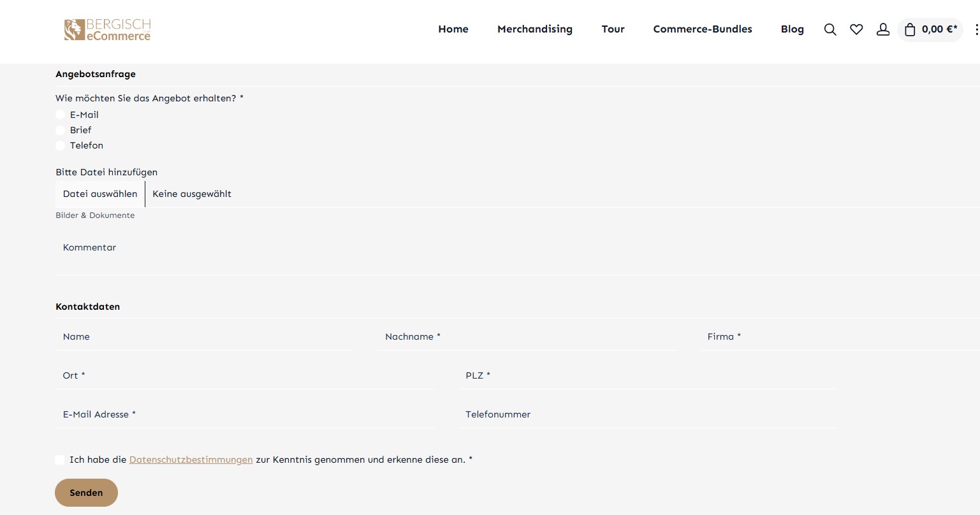Click into the E-Mail Adresse field
980x515 pixels.
[244, 414]
